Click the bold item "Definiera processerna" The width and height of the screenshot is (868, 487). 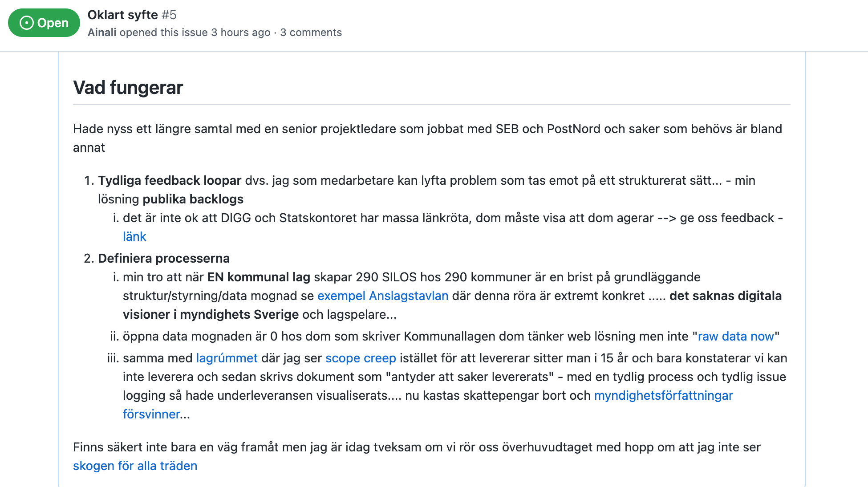click(164, 258)
